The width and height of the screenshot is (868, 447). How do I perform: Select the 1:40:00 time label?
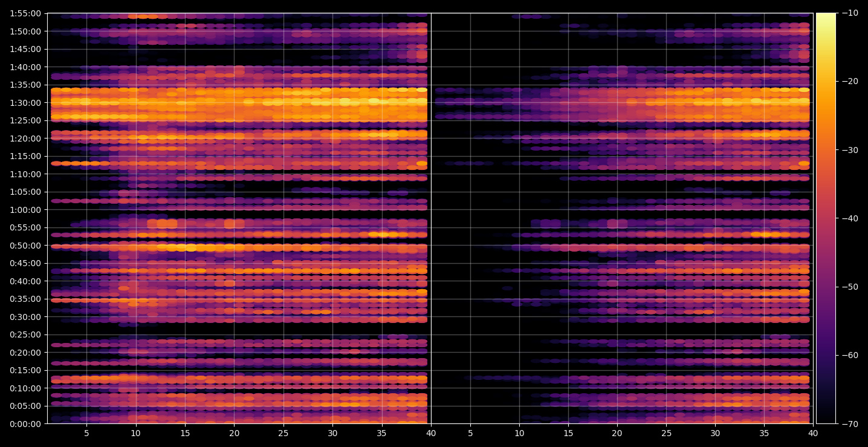tap(25, 67)
